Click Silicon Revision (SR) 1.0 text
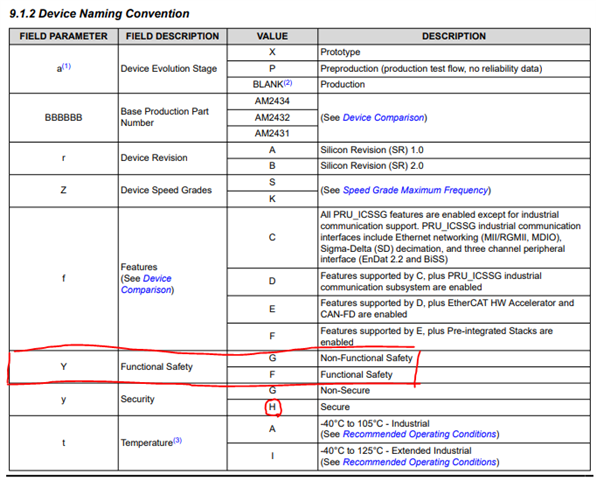 click(372, 150)
